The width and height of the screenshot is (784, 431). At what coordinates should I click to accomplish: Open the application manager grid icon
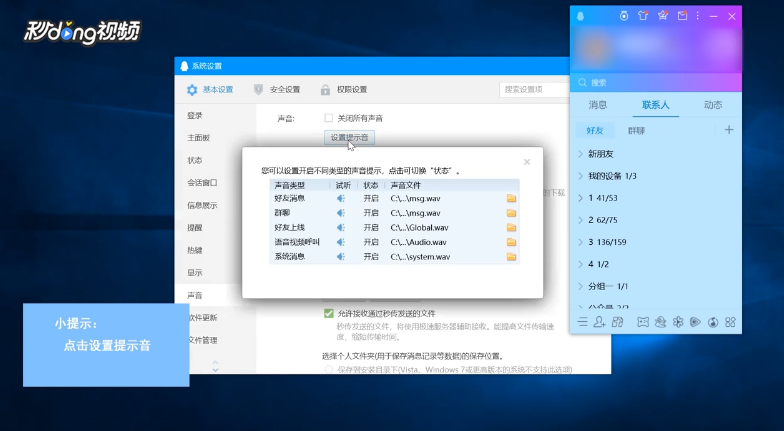tap(730, 322)
